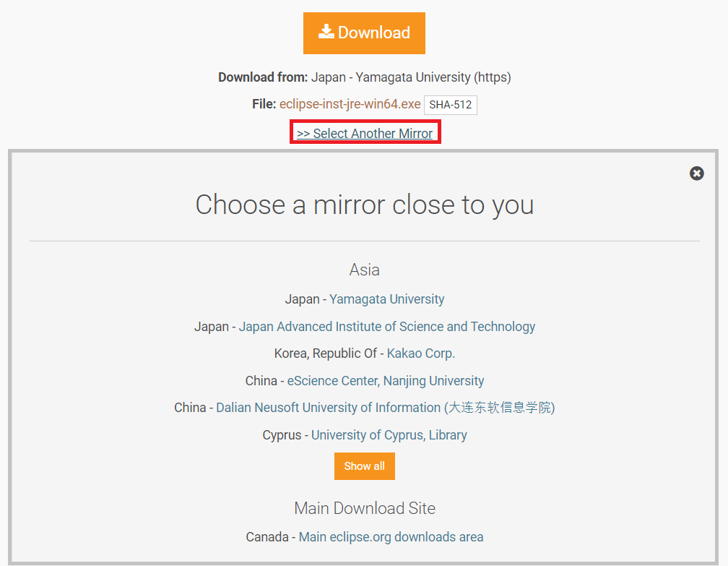Screen dimensions: 728x566
Task: Click 'Choose a mirror close to you' title
Action: [x=365, y=205]
